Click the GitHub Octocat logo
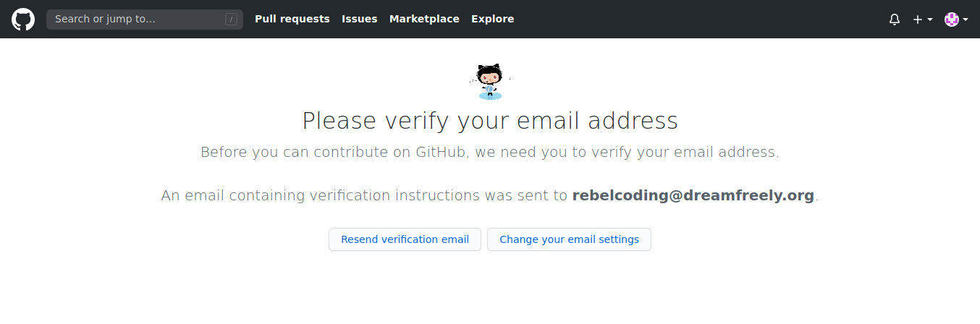Screen dimensions: 980x324 click(x=23, y=20)
